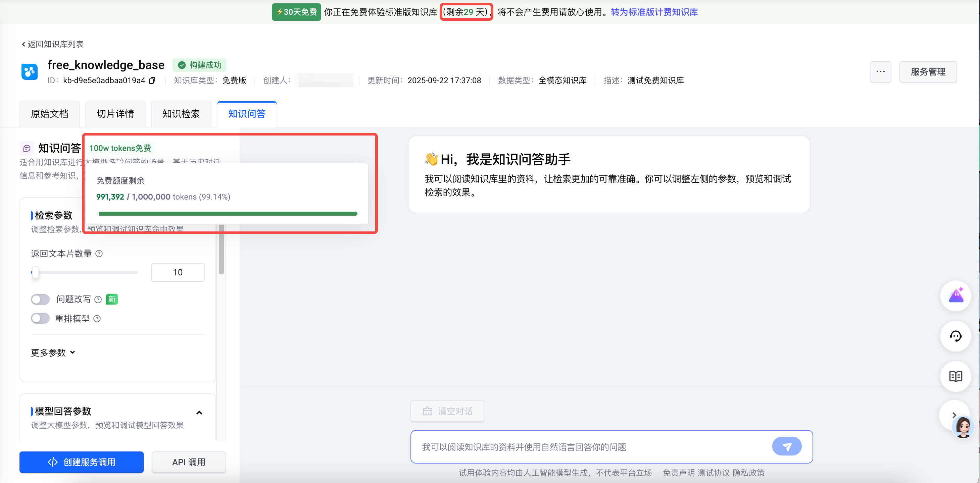Follow the 转为标准版计费知识库 link
This screenshot has height=483, width=980.
click(654, 12)
